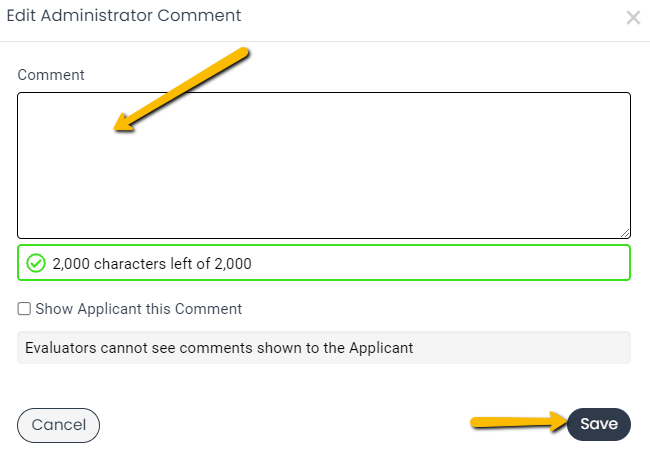
Task: Focus the Comment text area
Action: 324,165
